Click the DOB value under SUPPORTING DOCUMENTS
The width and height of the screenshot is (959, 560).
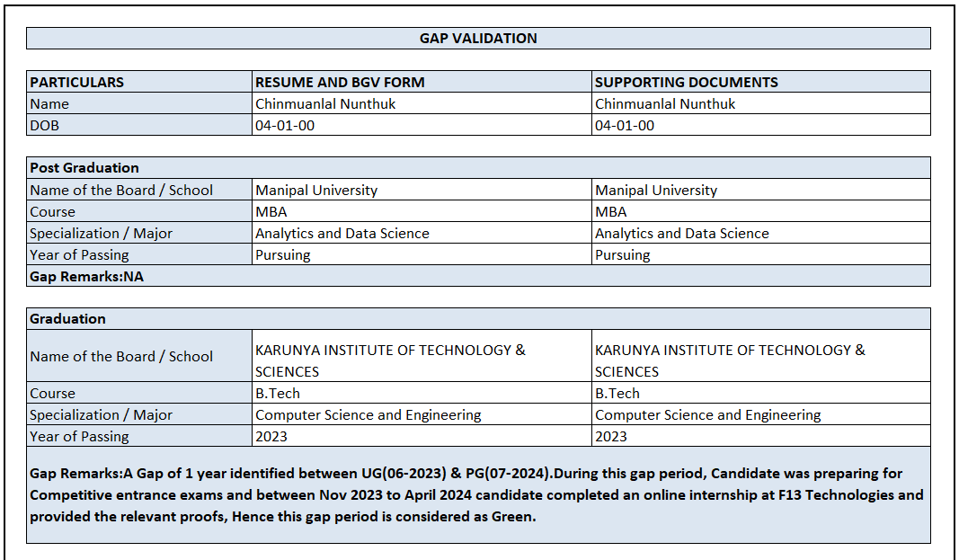(x=625, y=126)
